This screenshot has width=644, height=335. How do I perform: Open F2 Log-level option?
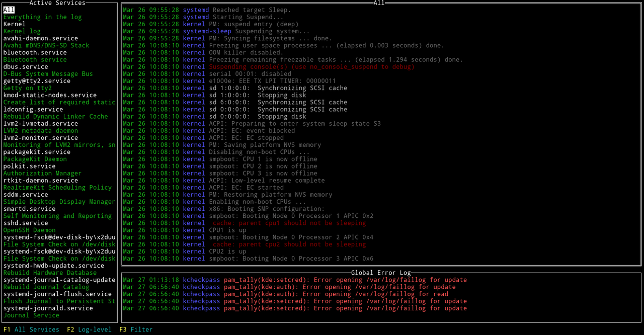tap(89, 329)
